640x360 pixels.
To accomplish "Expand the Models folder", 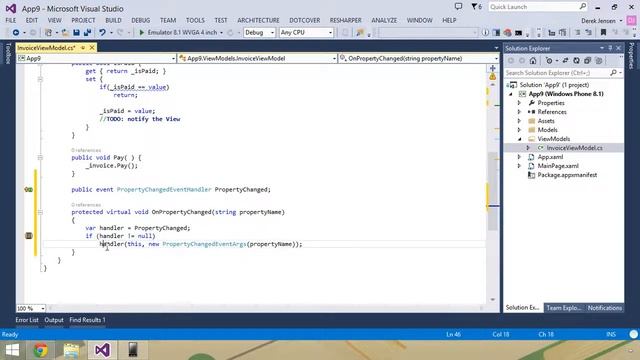I will tap(519, 130).
